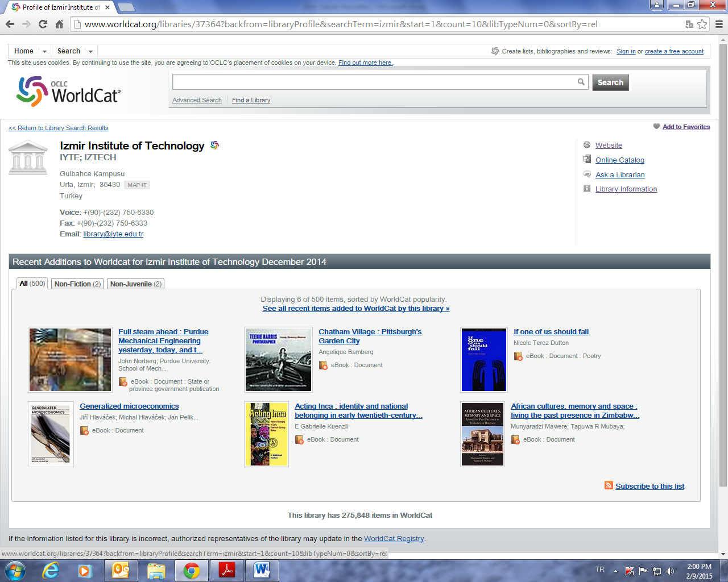Bookmark this page with star icon

coord(702,24)
